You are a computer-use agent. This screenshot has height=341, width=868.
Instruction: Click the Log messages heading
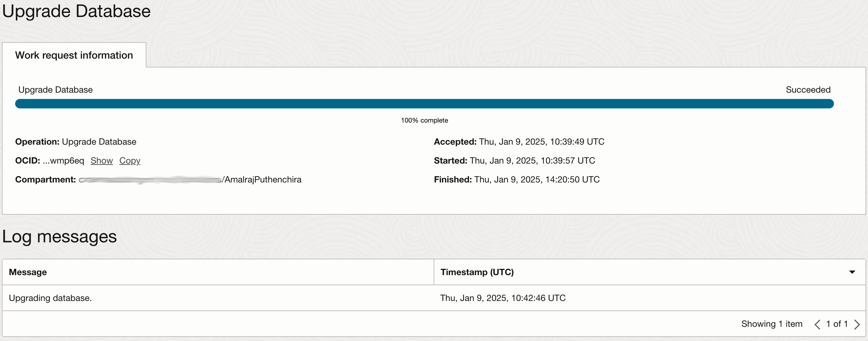pos(59,237)
